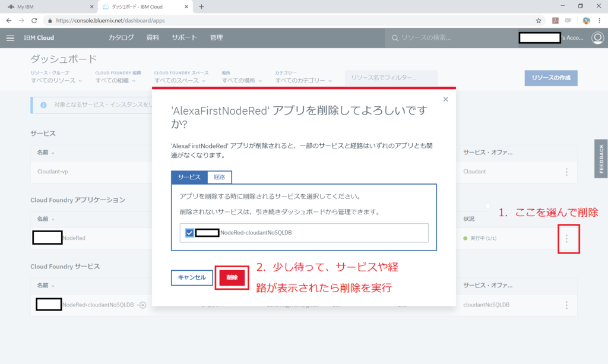Close the delete confirmation dialog
The height and width of the screenshot is (364, 608).
click(445, 99)
